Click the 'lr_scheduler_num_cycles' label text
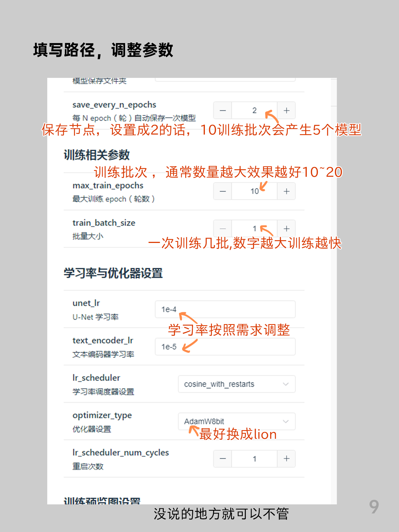The image size is (399, 532). pyautogui.click(x=121, y=453)
